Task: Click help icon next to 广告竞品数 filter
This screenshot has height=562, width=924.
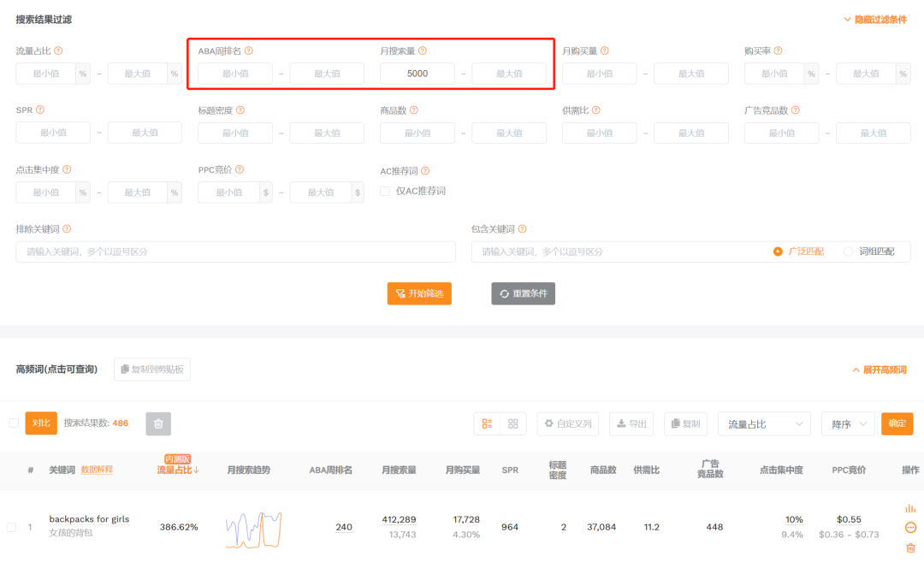Action: [796, 110]
